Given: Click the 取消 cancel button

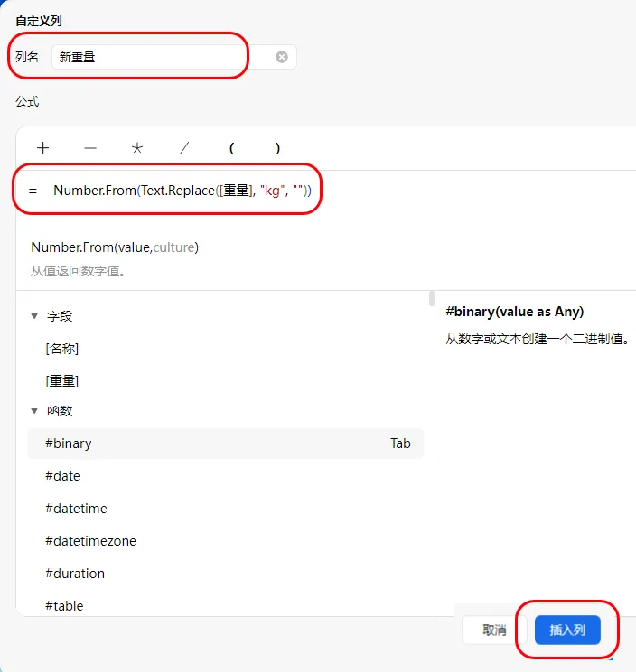Looking at the screenshot, I should point(494,630).
